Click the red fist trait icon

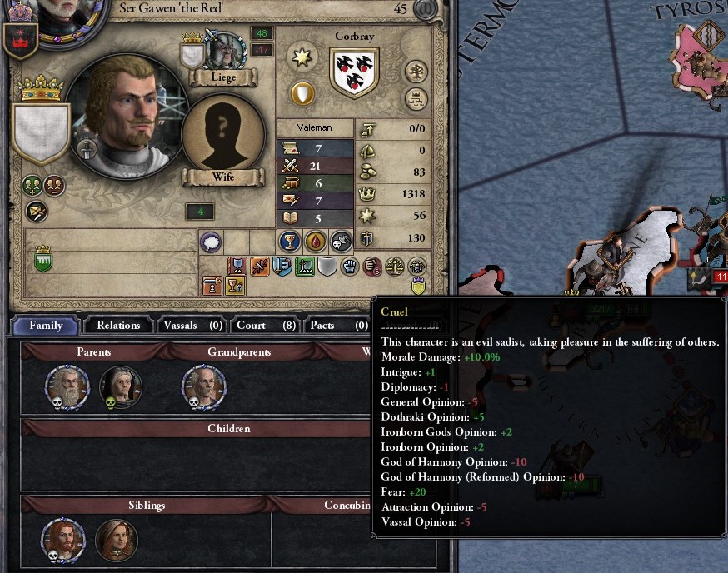pos(371,266)
